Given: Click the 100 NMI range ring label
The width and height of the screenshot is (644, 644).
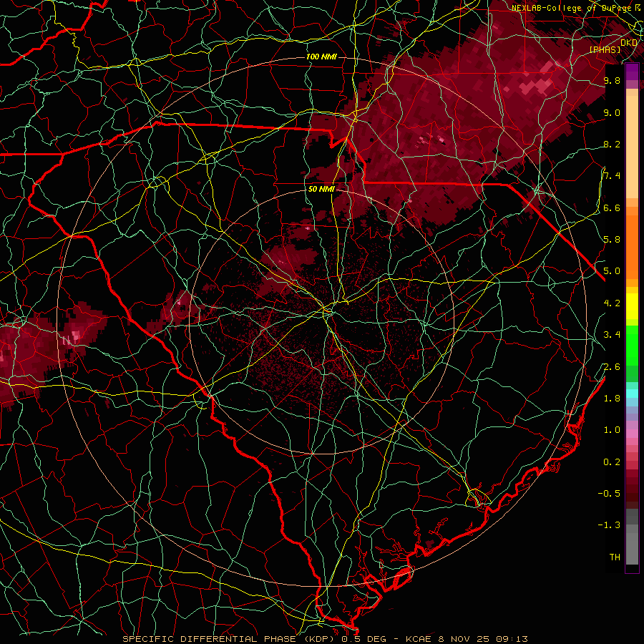Looking at the screenshot, I should [x=321, y=57].
